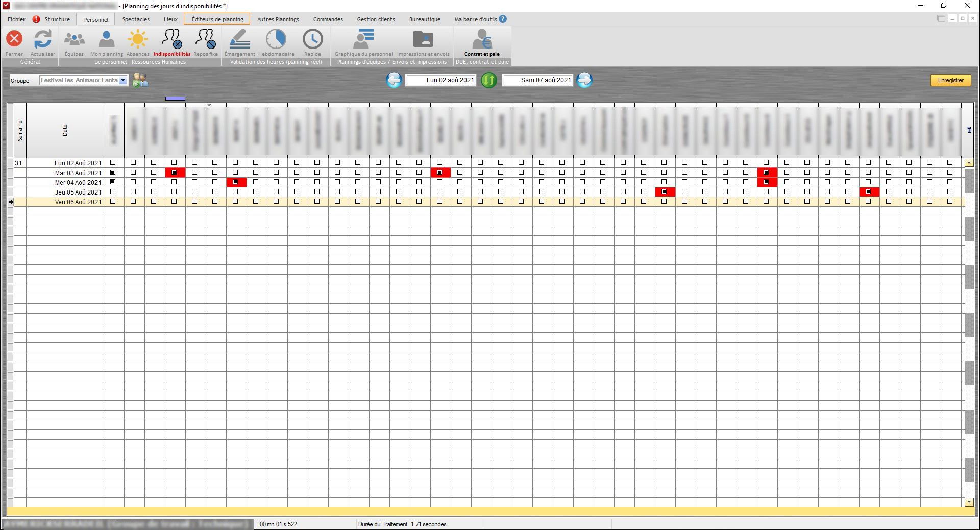This screenshot has width=980, height=530.
Task: Select the Jeu 05 Aoû 2021 date cell
Action: pos(65,192)
